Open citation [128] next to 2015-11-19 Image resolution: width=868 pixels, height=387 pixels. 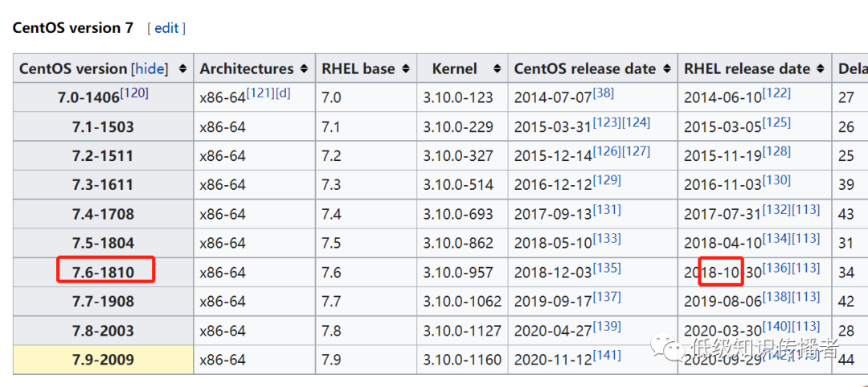776,151
